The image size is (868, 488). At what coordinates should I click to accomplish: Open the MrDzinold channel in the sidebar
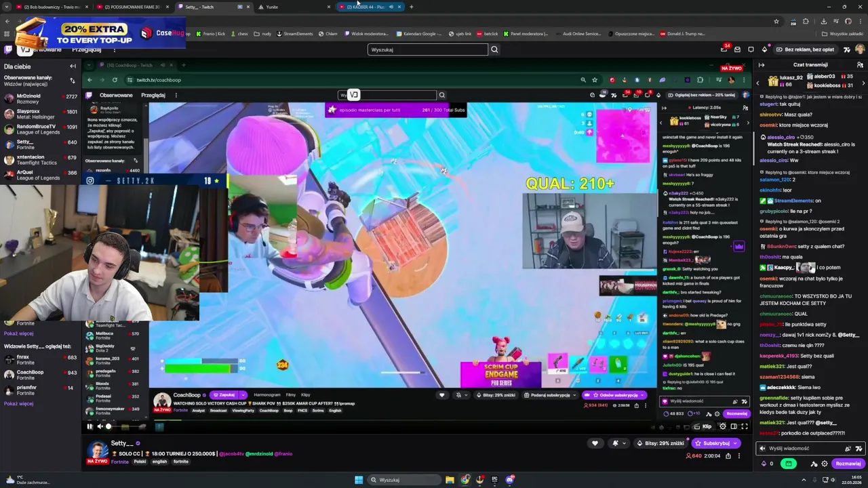pos(40,99)
